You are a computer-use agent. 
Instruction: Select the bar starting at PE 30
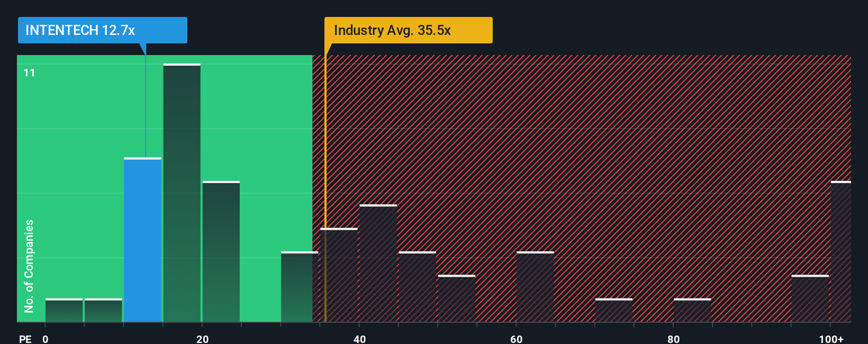click(300, 287)
